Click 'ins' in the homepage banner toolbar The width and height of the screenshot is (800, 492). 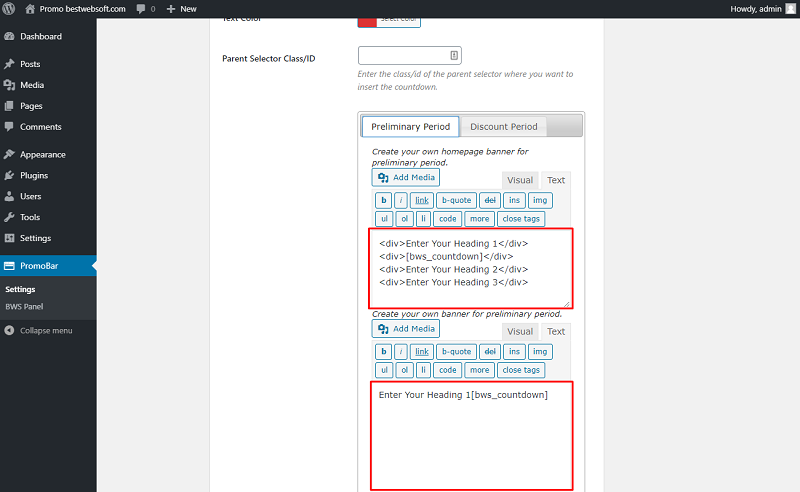[514, 200]
